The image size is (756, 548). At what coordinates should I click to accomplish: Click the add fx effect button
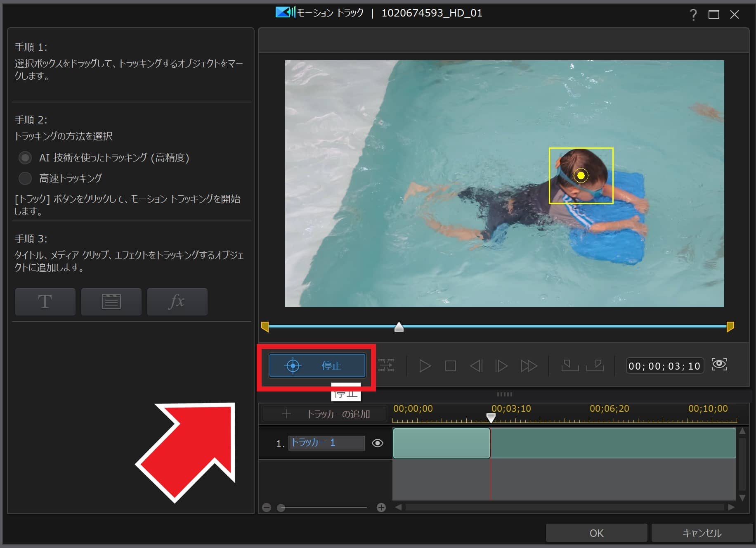pyautogui.click(x=177, y=302)
